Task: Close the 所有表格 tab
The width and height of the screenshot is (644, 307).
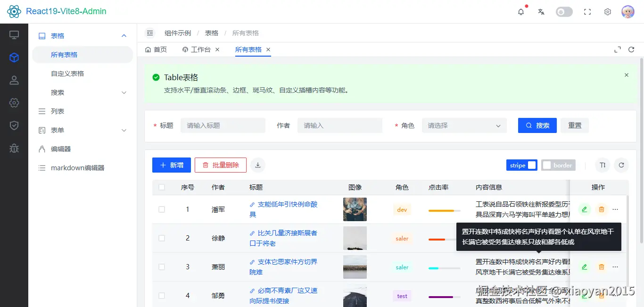Action: (x=268, y=50)
